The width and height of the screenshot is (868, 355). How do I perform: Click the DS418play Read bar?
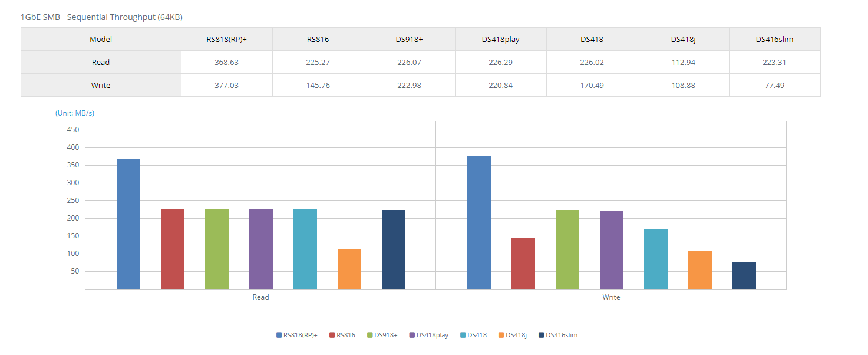(x=261, y=249)
